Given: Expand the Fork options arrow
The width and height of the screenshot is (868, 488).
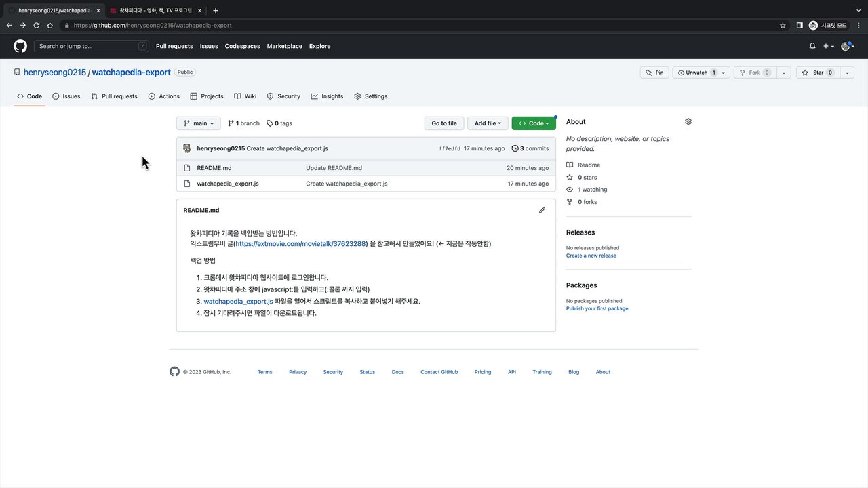Looking at the screenshot, I should pyautogui.click(x=784, y=73).
